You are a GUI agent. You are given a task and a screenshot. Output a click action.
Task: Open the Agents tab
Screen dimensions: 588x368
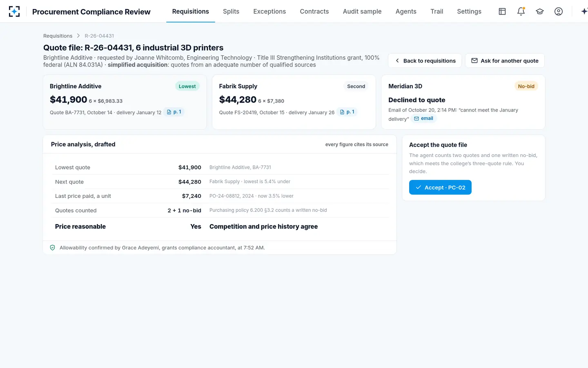click(x=406, y=11)
